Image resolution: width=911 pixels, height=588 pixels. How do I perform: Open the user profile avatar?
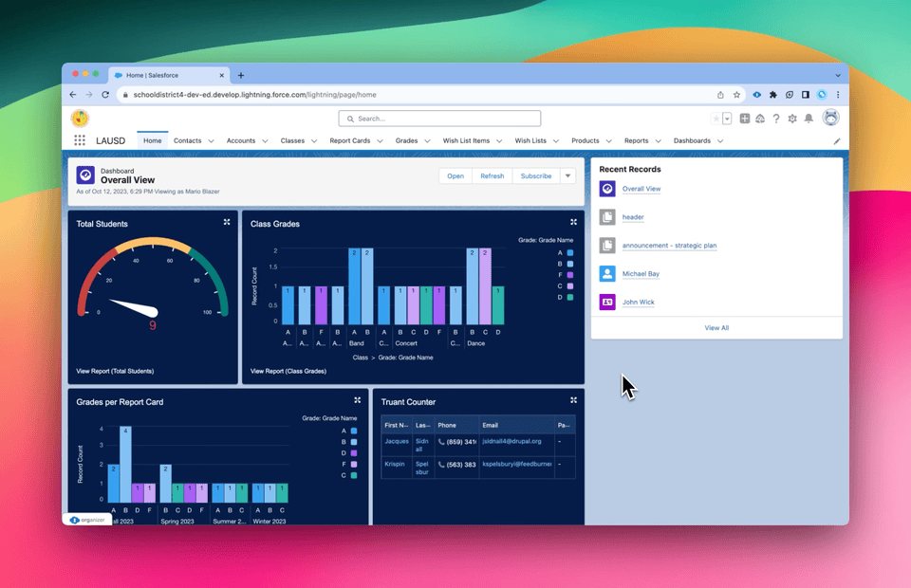tap(831, 118)
